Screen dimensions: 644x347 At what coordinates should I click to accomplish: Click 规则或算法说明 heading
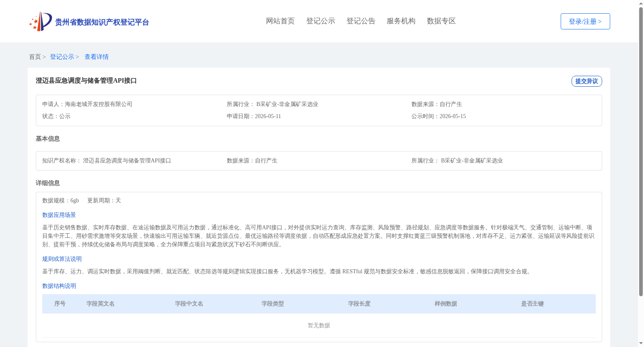point(62,259)
